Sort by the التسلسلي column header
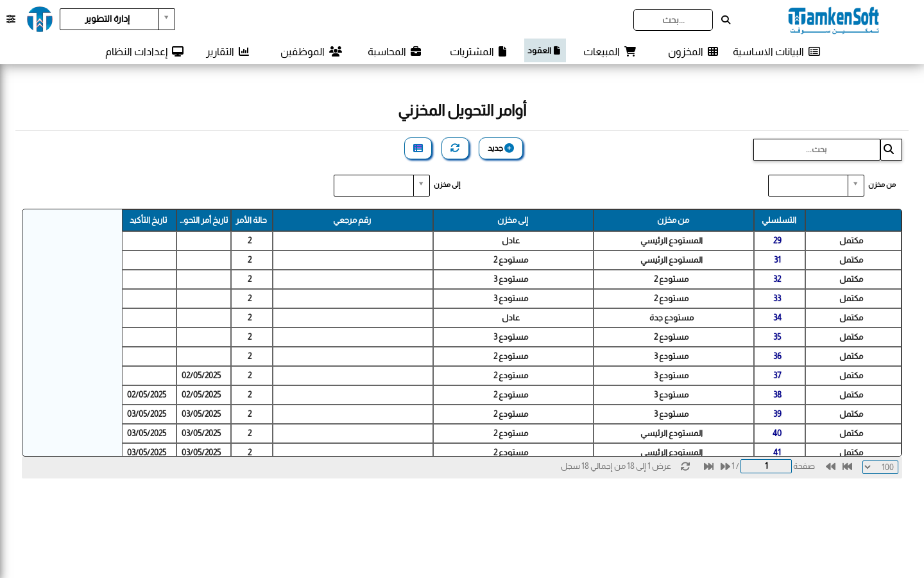Image resolution: width=924 pixels, height=578 pixels. coord(779,220)
